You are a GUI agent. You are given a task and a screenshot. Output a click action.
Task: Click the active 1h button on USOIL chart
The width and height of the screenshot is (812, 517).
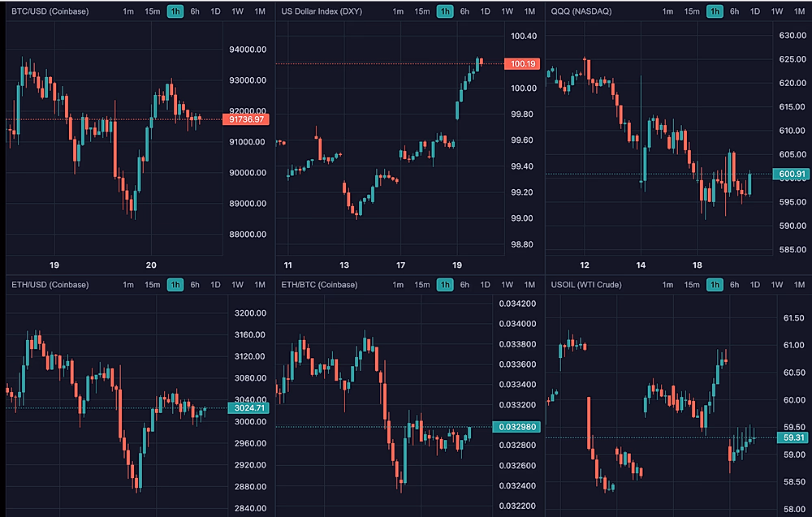714,285
